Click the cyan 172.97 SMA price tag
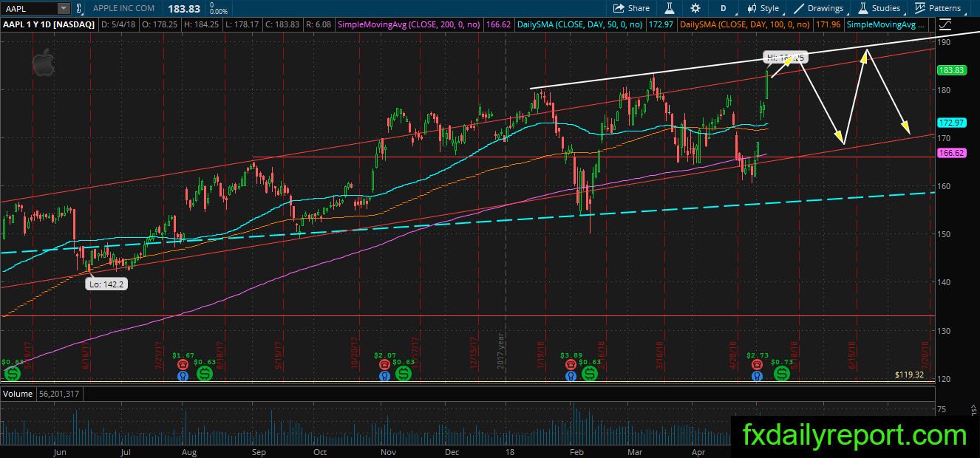Viewport: 980px width, 458px height. [x=952, y=122]
